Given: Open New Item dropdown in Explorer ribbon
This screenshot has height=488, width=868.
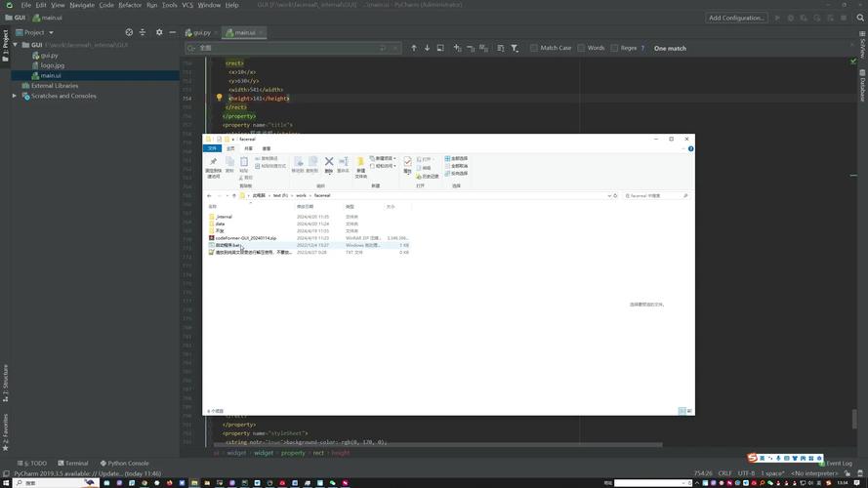Looking at the screenshot, I should [383, 158].
